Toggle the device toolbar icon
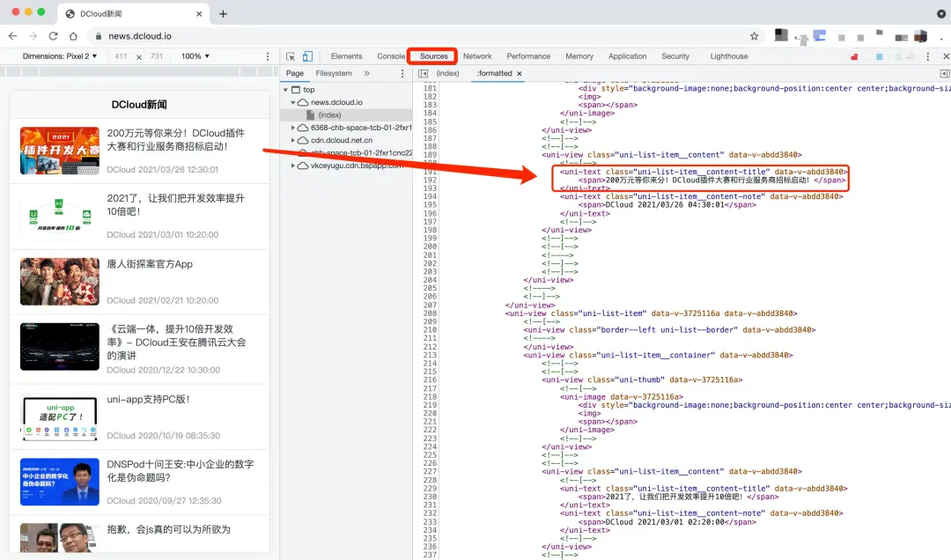Screen dimensions: 951x560 point(307,56)
